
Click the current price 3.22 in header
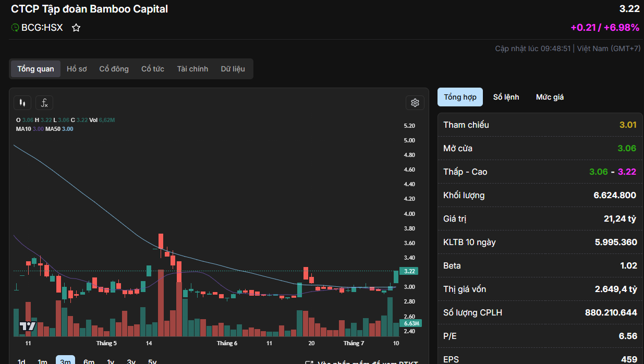[x=629, y=9]
